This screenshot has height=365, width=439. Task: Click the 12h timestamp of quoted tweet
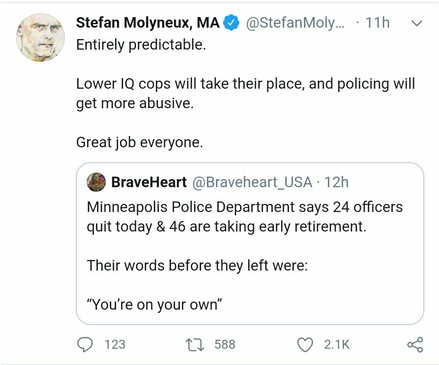336,182
